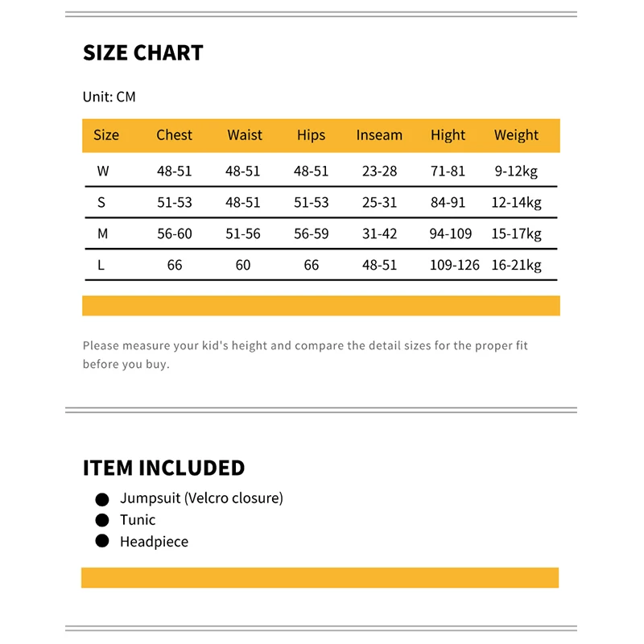This screenshot has width=644, height=644.
Task: Click the 16-21kg weight cell
Action: coord(516,265)
